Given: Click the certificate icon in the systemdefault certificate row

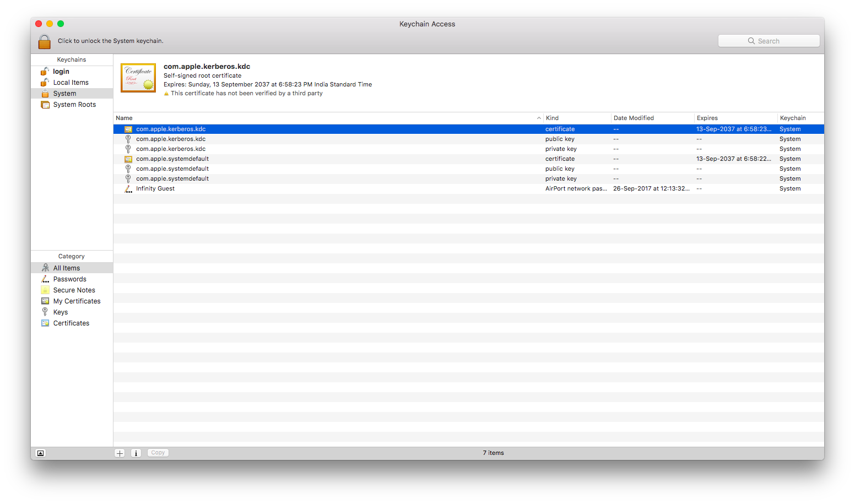Looking at the screenshot, I should point(128,159).
